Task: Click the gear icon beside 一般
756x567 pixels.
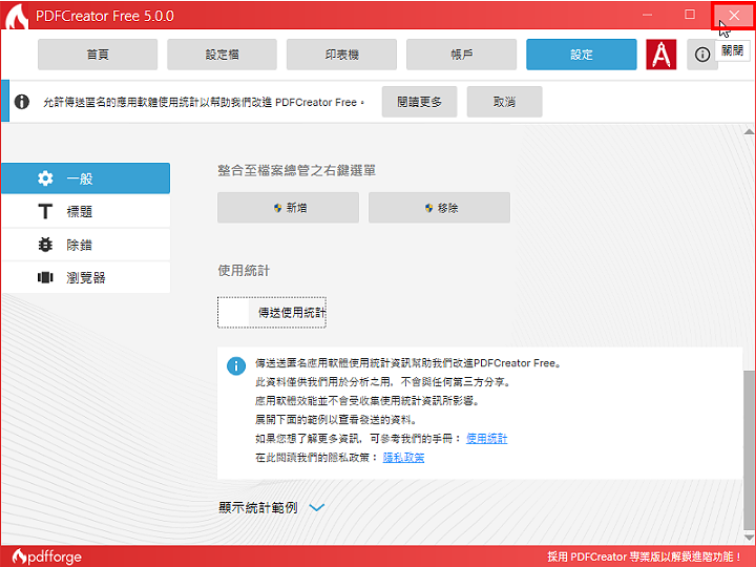Action: tap(45, 178)
